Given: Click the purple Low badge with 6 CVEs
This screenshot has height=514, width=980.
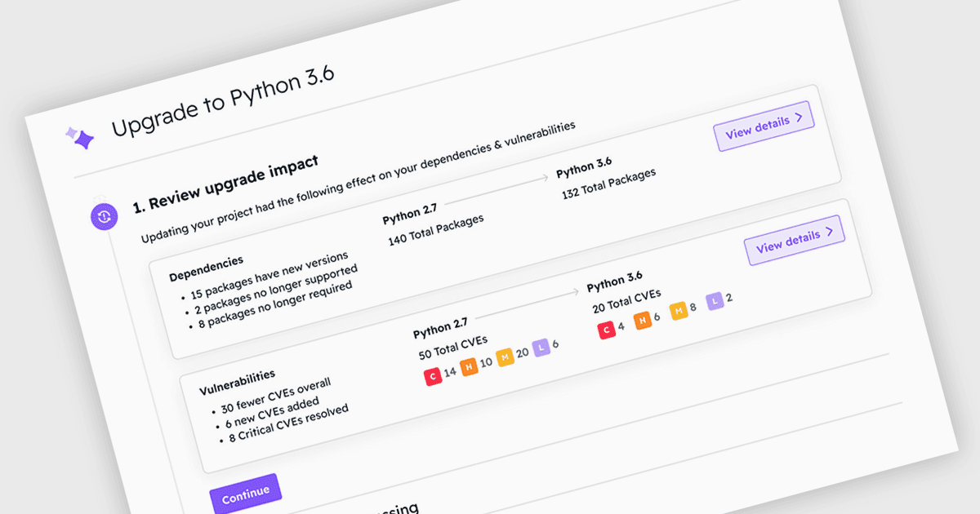Looking at the screenshot, I should click(541, 348).
